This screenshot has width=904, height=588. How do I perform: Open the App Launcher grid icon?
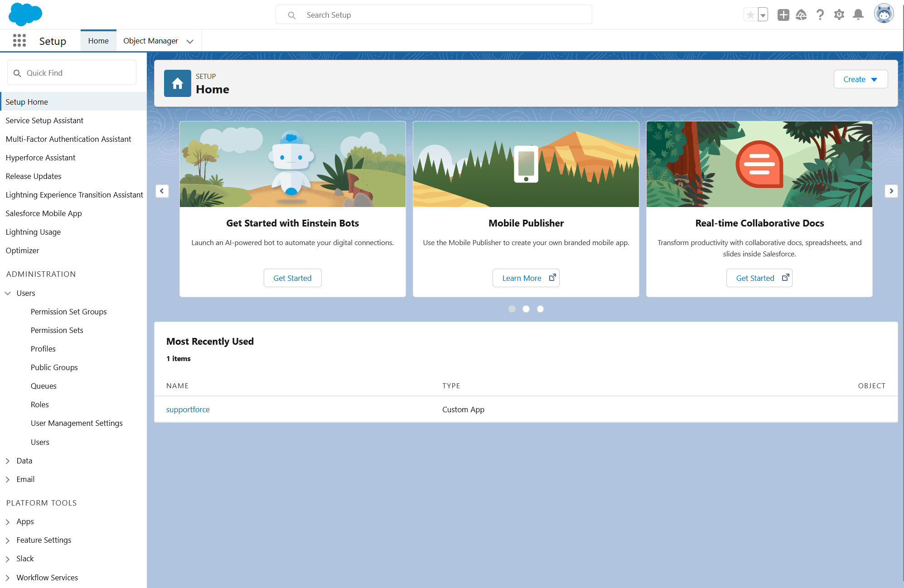19,41
